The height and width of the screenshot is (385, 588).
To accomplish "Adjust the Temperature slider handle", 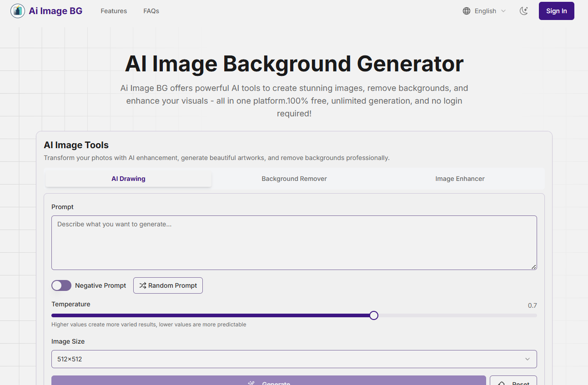I will (374, 315).
